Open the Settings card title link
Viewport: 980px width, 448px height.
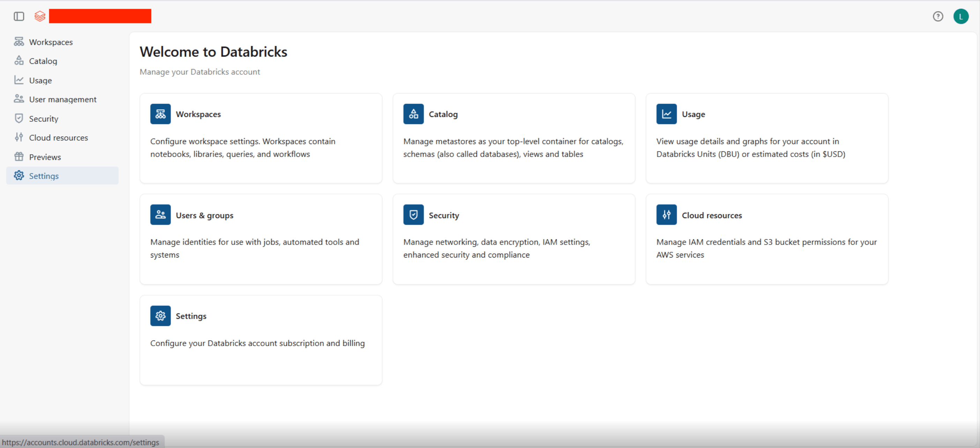(x=191, y=316)
